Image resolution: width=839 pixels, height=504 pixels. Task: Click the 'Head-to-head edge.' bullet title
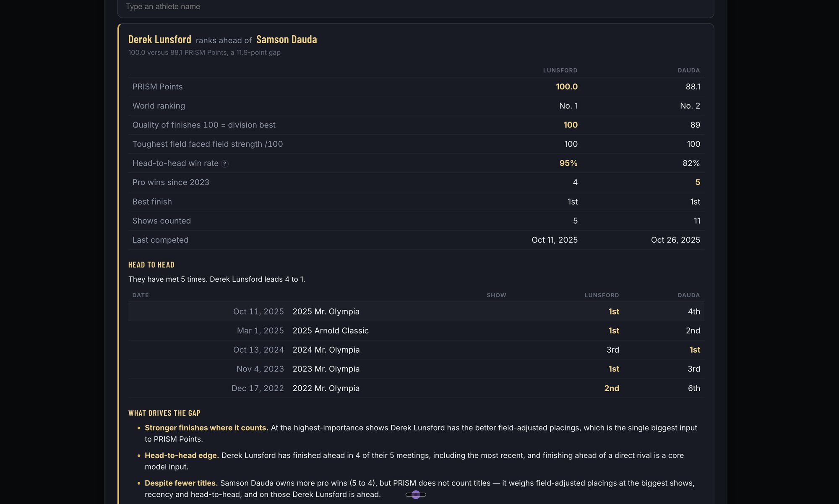tap(182, 456)
